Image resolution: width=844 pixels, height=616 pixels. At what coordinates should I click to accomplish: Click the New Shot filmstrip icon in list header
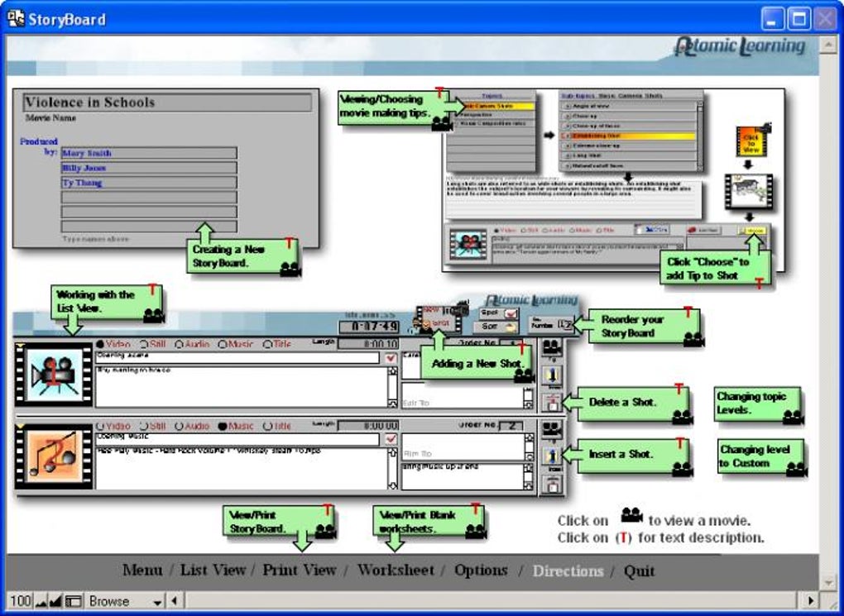coord(439,318)
